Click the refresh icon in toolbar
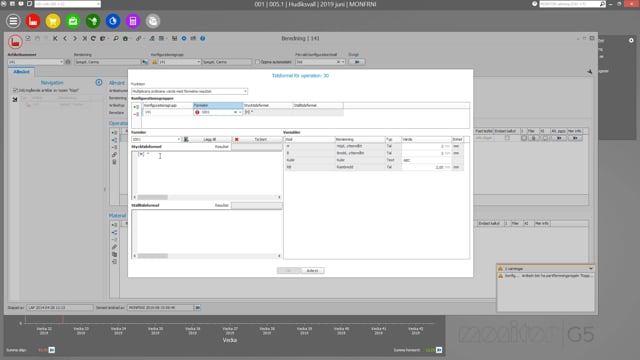640x360 pixels. [93, 38]
